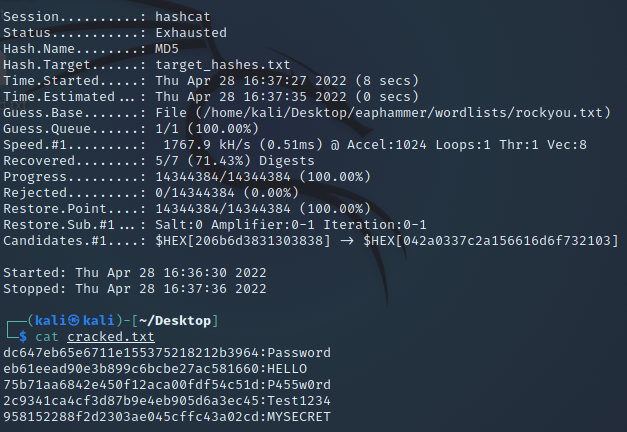
Task: Click the cat command in the prompt
Action: click(47, 337)
